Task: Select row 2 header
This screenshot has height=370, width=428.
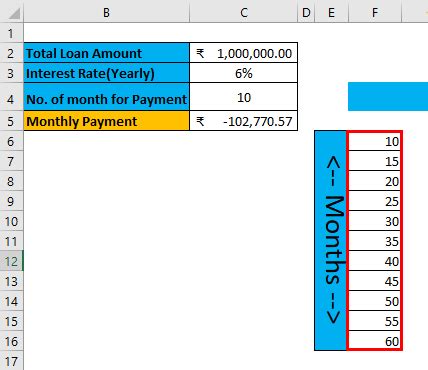Action: coord(11,53)
